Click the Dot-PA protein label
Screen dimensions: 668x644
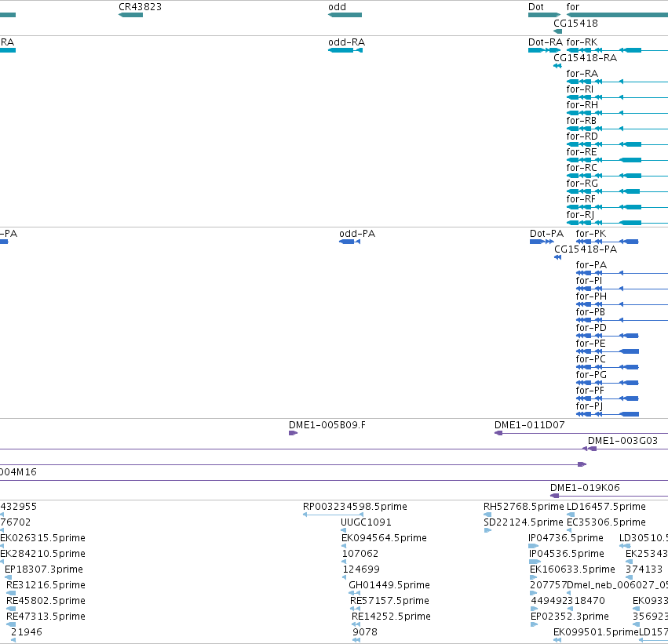click(546, 234)
